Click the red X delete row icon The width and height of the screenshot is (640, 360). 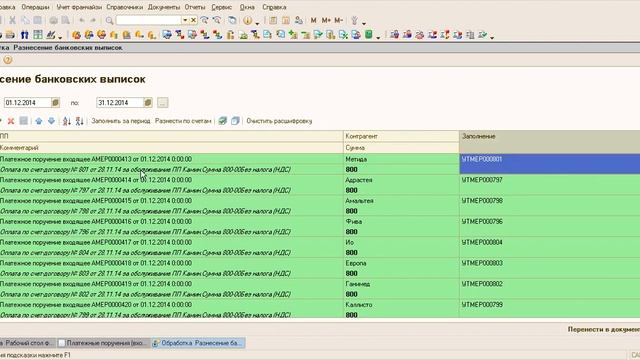(11, 121)
